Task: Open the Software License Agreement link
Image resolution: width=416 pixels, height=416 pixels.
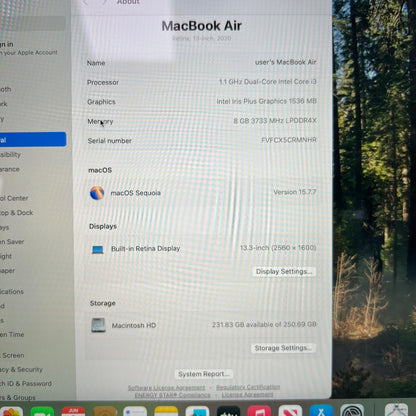Action: [166, 388]
